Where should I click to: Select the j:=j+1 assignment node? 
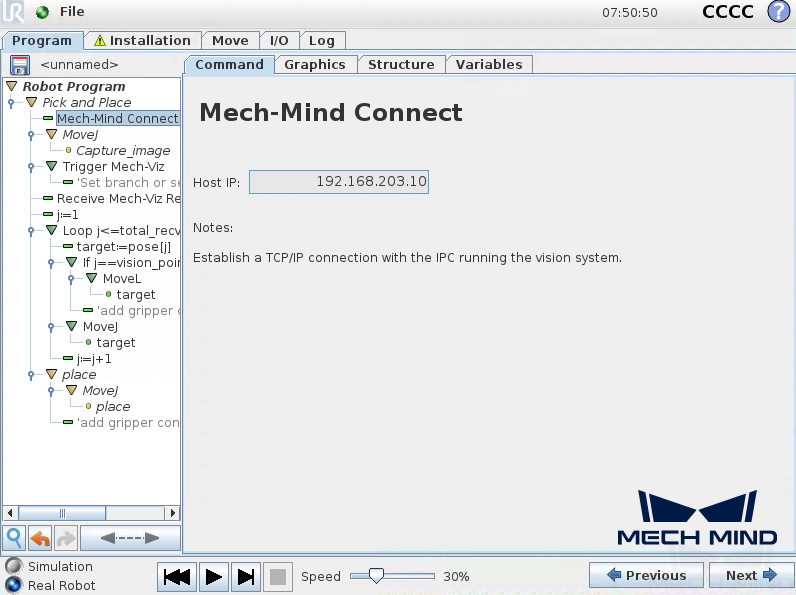(93, 359)
